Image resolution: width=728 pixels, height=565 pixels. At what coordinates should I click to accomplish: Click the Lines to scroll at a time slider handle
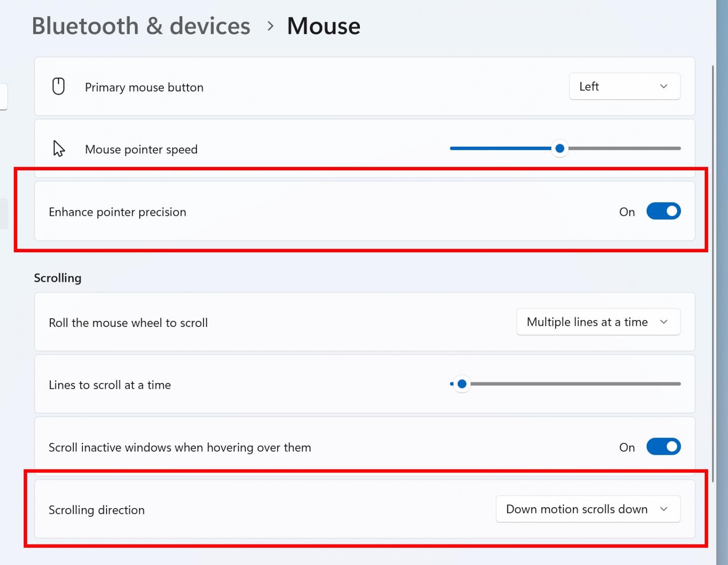point(462,384)
